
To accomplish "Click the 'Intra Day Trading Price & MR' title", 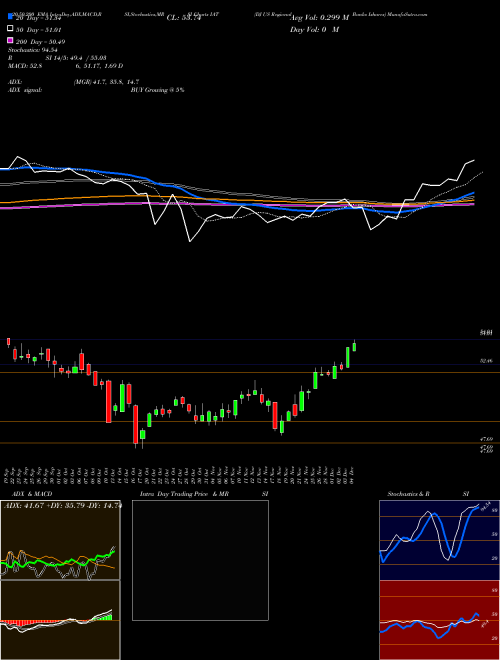I will (x=184, y=494).
